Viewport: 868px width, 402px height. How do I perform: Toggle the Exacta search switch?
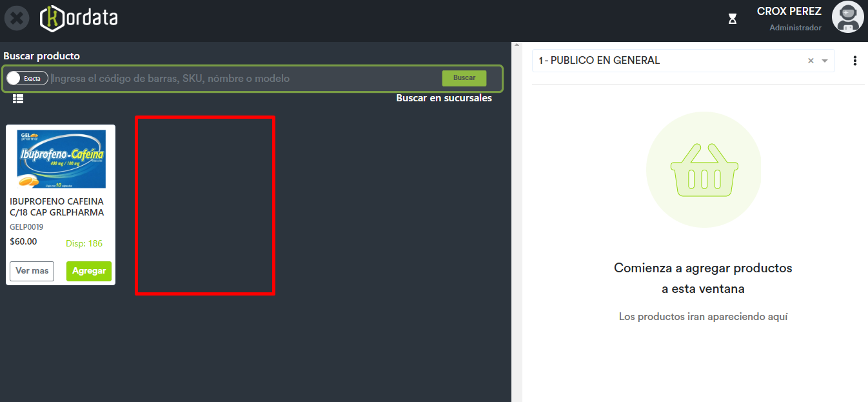pyautogui.click(x=27, y=78)
